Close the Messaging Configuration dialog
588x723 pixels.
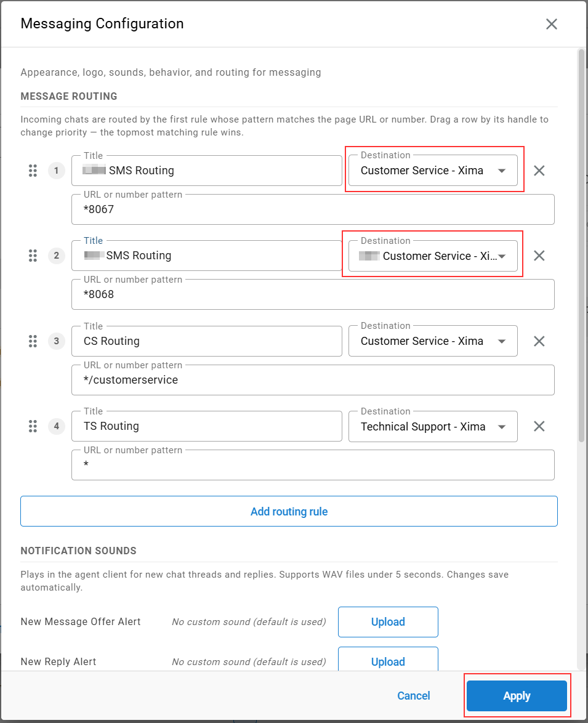point(552,24)
